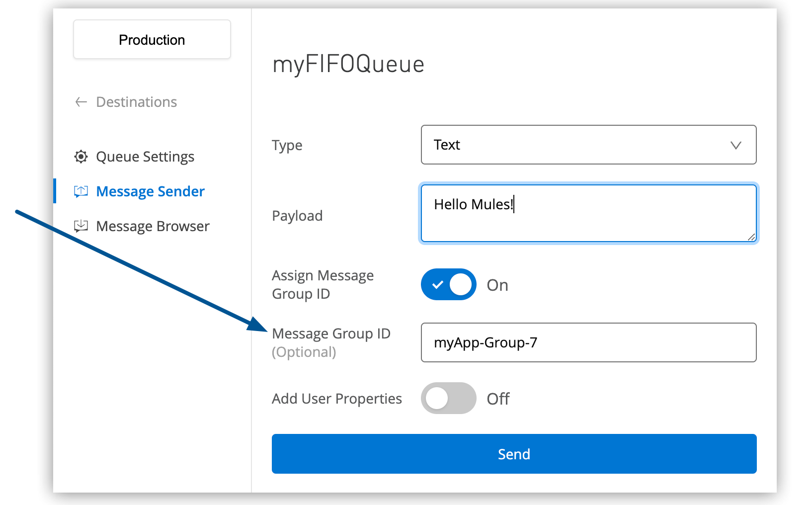Viewport: 812px width, 505px height.
Task: Open the Type dropdown chevron
Action: (x=736, y=145)
